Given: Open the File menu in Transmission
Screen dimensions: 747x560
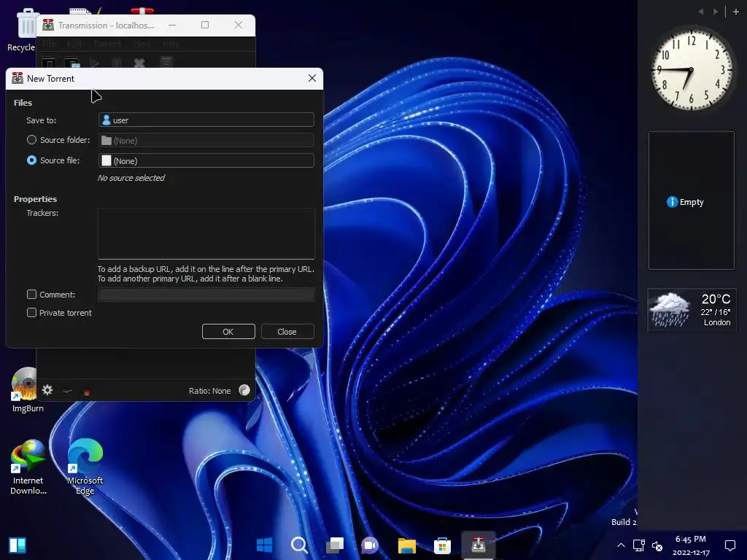Looking at the screenshot, I should point(49,44).
